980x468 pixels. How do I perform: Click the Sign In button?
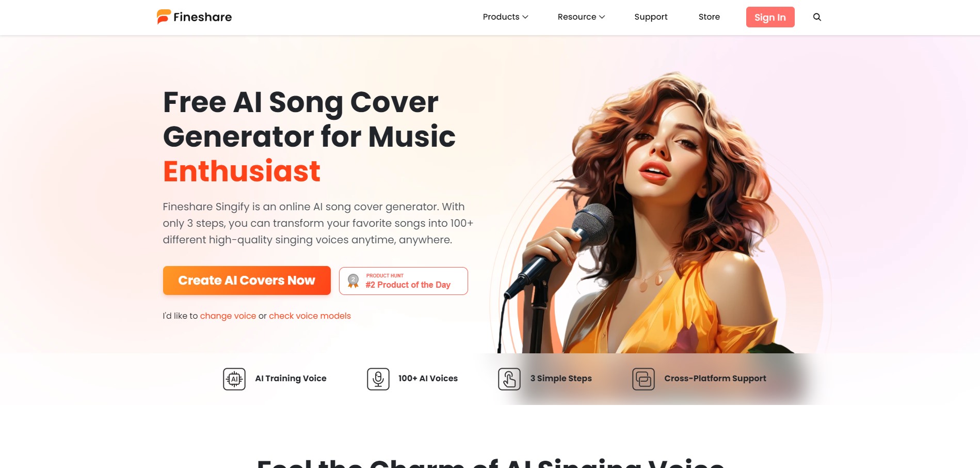(x=770, y=17)
